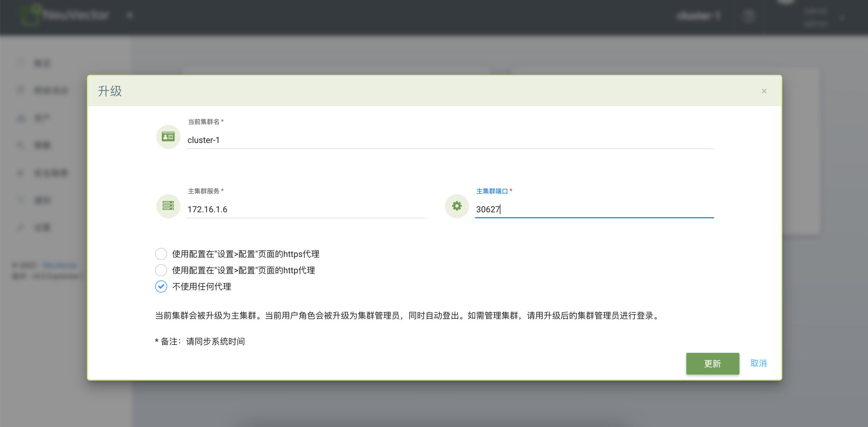The height and width of the screenshot is (427, 868).
Task: Click the blurred round icon right of cluster-1
Action: (x=749, y=16)
